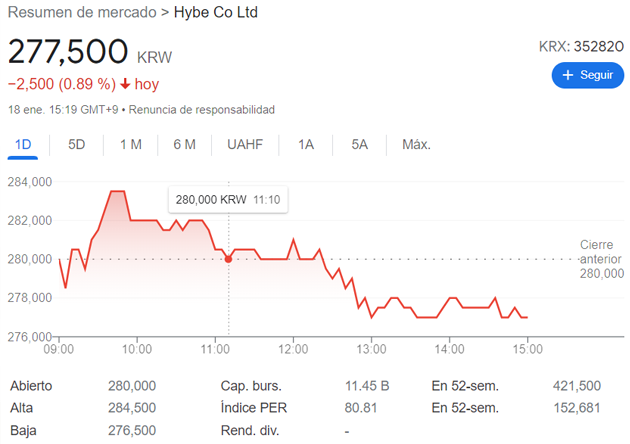Click the 277,500 current price value
Viewport: 630px width, 444px height.
coord(68,51)
